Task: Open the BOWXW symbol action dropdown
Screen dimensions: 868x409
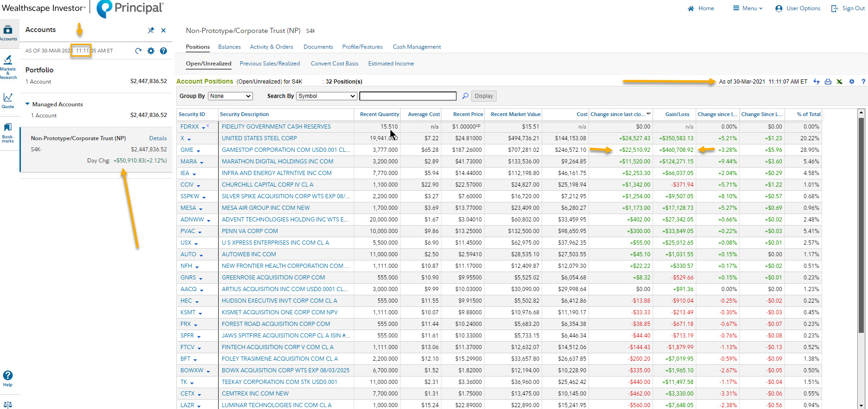Action: tap(208, 371)
